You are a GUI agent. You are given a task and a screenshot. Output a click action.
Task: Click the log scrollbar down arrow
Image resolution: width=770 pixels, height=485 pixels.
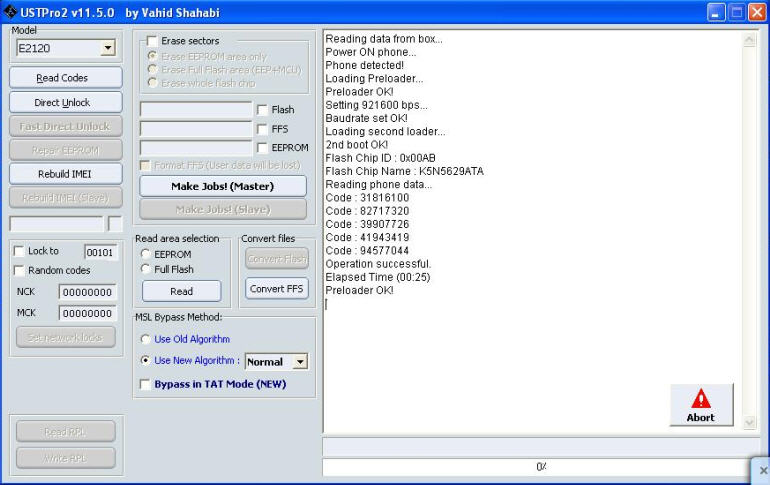[749, 422]
